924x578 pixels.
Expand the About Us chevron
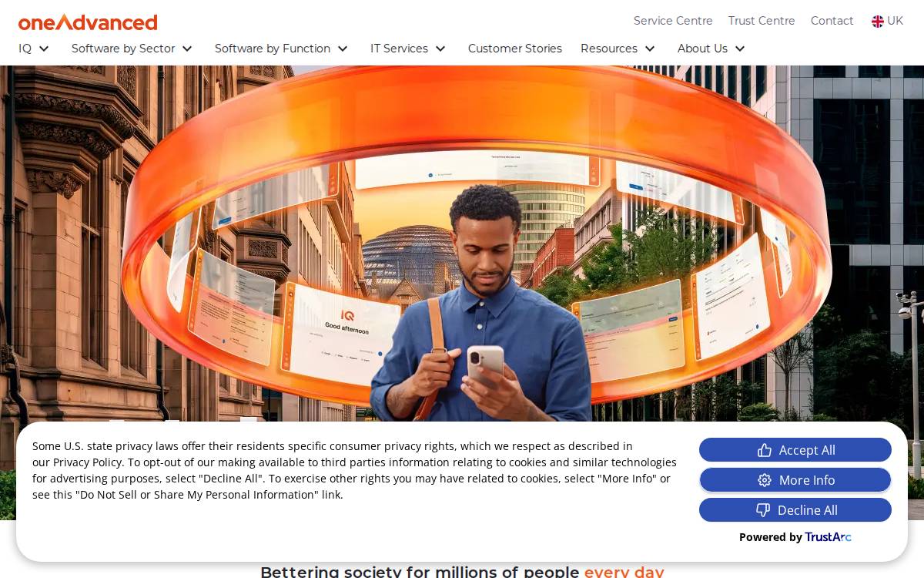(740, 49)
